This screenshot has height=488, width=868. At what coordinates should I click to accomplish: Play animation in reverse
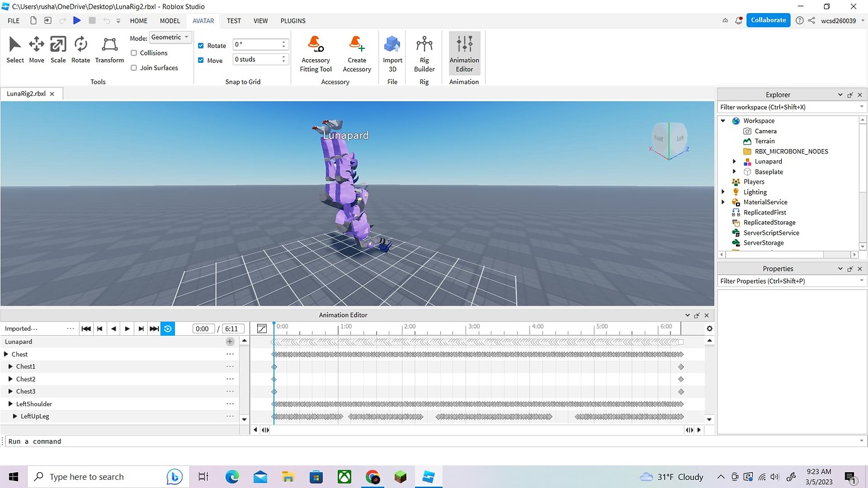pos(113,329)
